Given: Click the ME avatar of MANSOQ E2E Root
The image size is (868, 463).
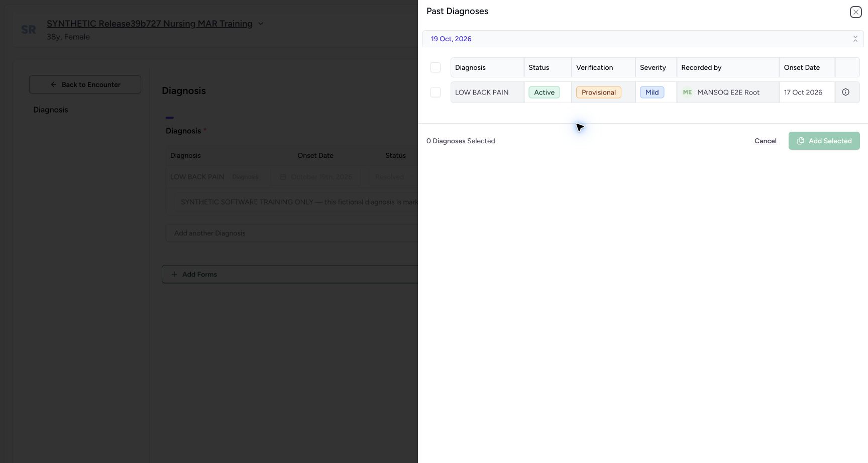Looking at the screenshot, I should tap(687, 92).
